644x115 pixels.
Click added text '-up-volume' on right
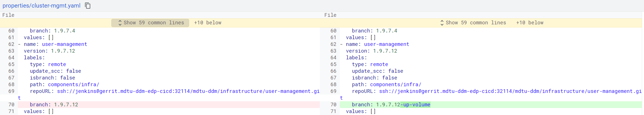pyautogui.click(x=415, y=105)
